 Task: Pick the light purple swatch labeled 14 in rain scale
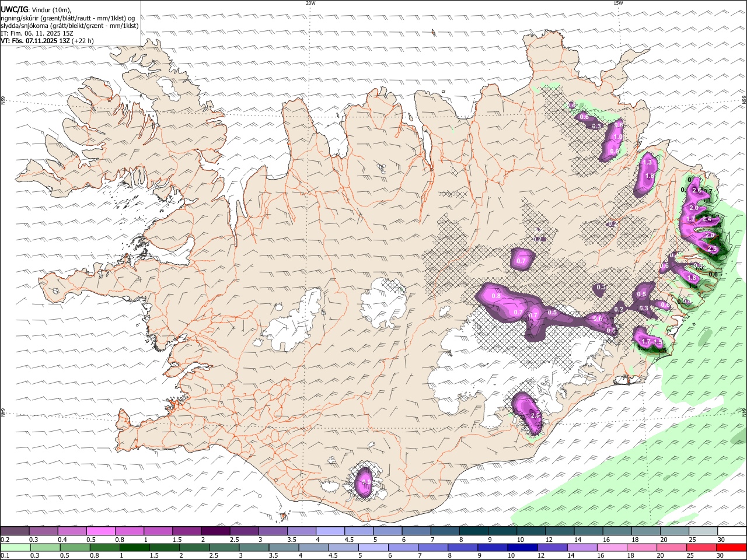[x=582, y=548]
